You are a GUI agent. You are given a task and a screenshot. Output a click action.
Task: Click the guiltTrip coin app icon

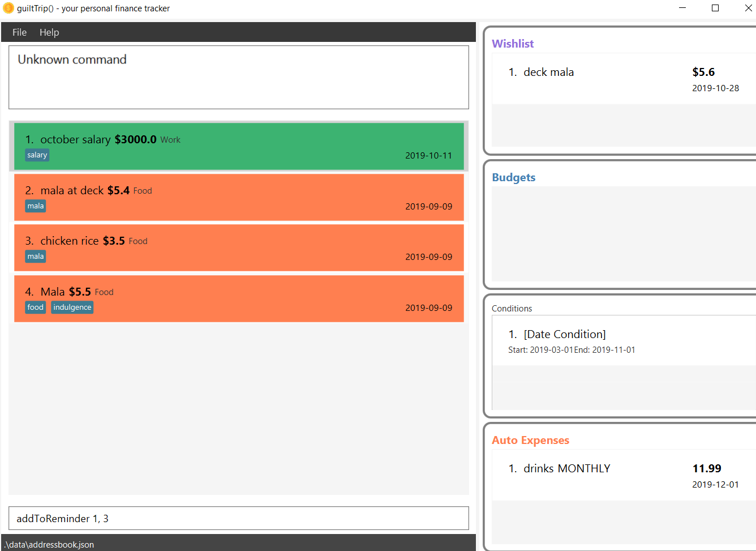click(x=8, y=8)
